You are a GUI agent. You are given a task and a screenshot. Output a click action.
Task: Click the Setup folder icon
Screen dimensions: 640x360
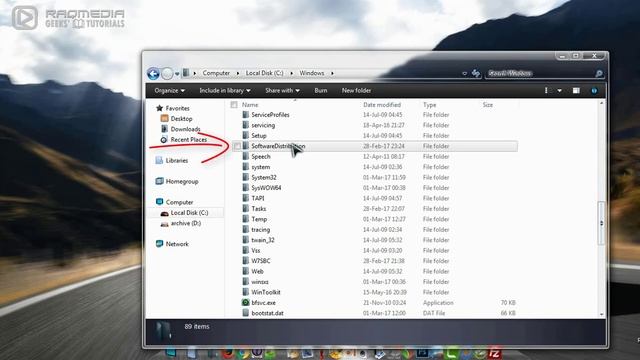click(245, 136)
